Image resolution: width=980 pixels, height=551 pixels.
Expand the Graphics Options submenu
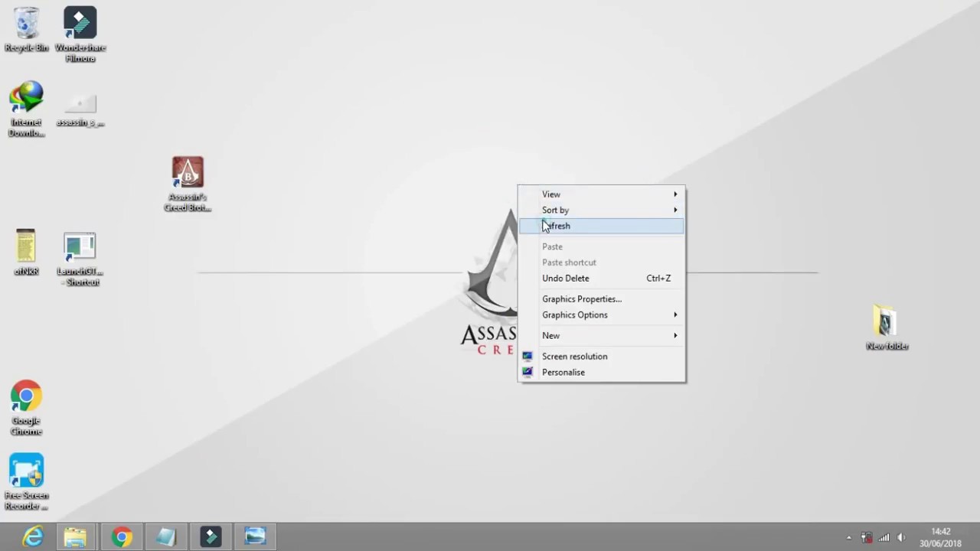point(601,315)
